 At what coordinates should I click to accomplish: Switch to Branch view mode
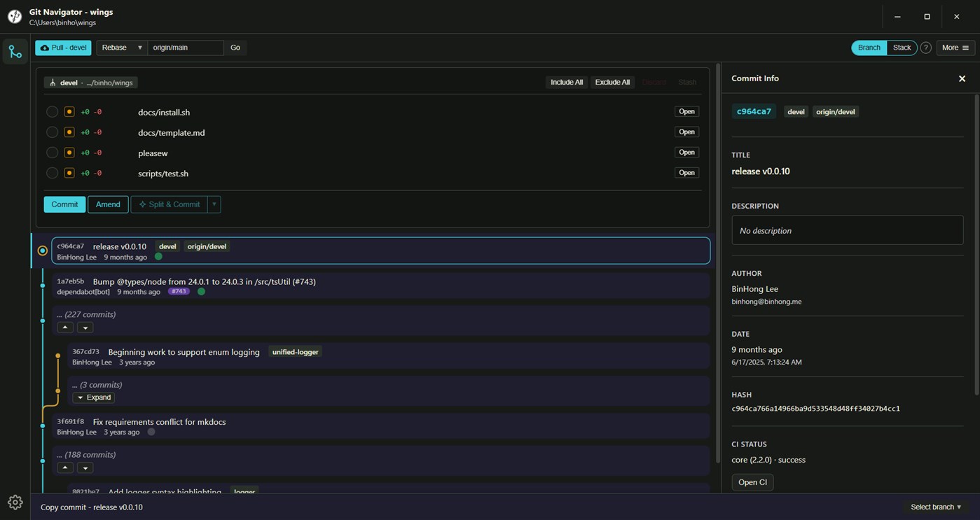(869, 48)
